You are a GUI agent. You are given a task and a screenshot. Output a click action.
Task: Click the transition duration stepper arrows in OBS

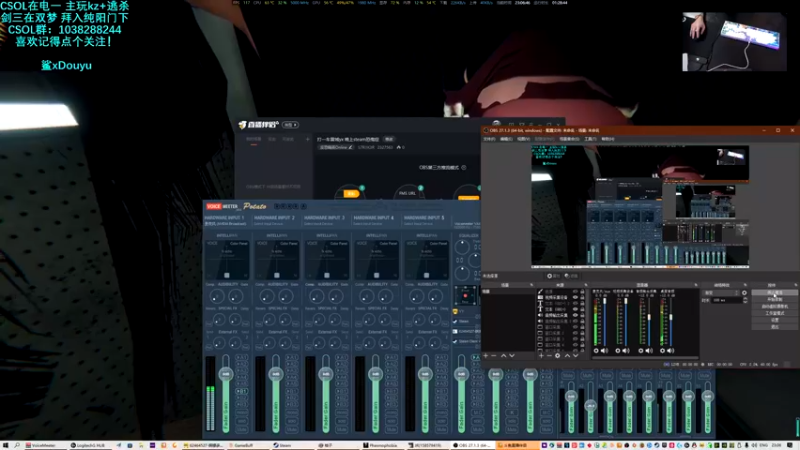click(745, 300)
